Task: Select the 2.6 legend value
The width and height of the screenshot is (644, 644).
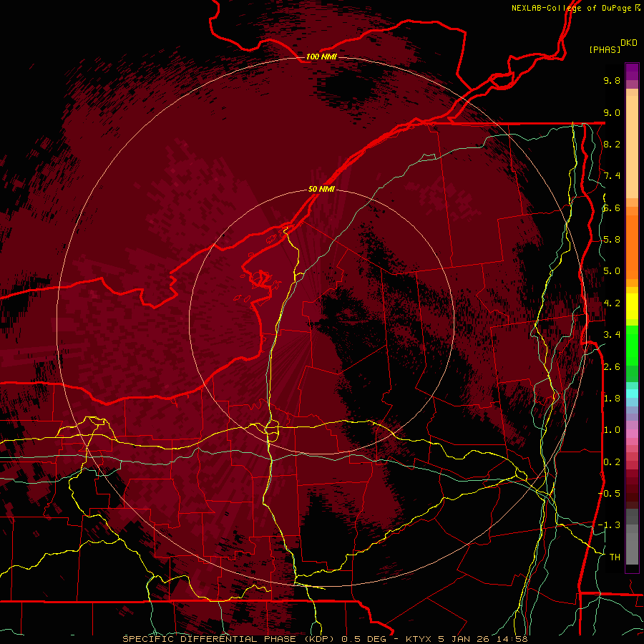Action: pyautogui.click(x=612, y=367)
